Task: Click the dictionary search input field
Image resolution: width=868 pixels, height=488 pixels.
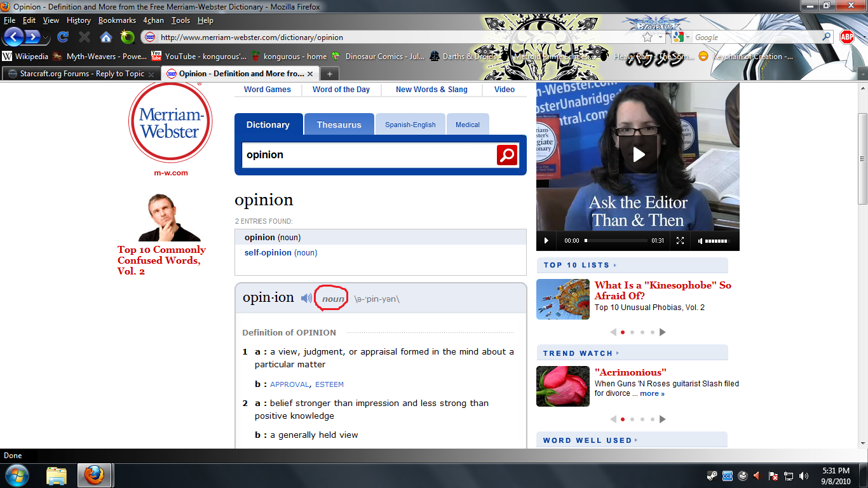Action: click(x=369, y=155)
